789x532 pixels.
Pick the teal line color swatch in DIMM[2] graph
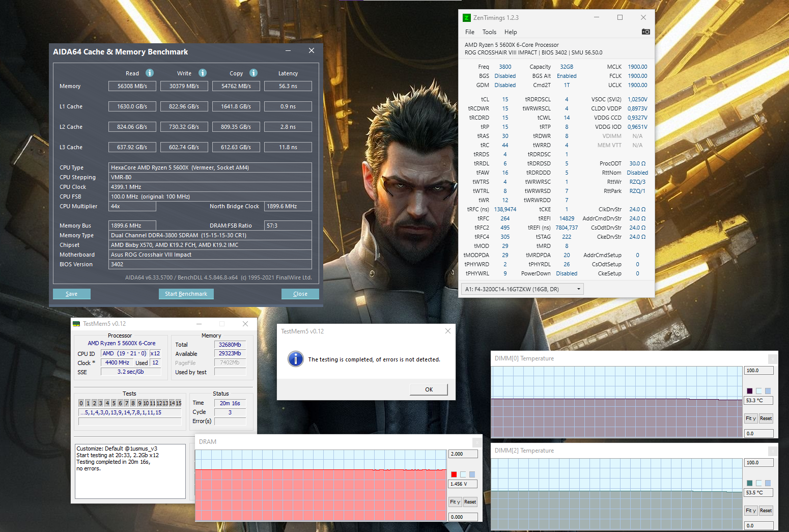750,483
